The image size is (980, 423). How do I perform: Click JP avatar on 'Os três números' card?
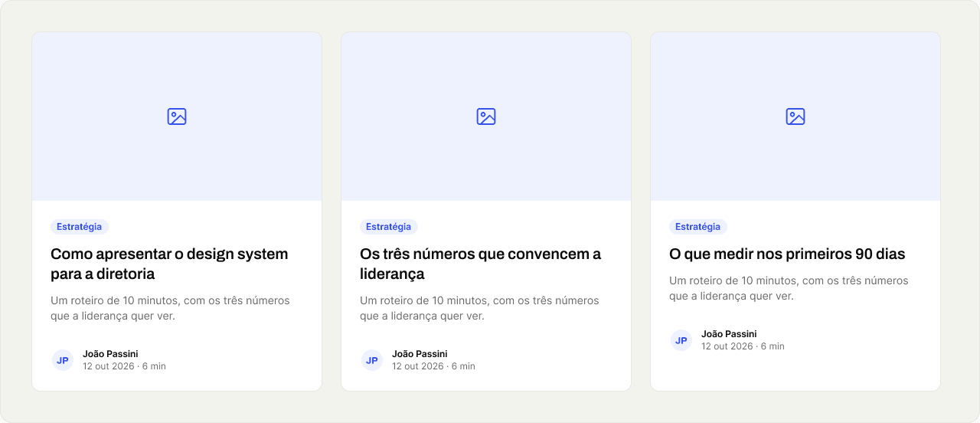point(372,360)
